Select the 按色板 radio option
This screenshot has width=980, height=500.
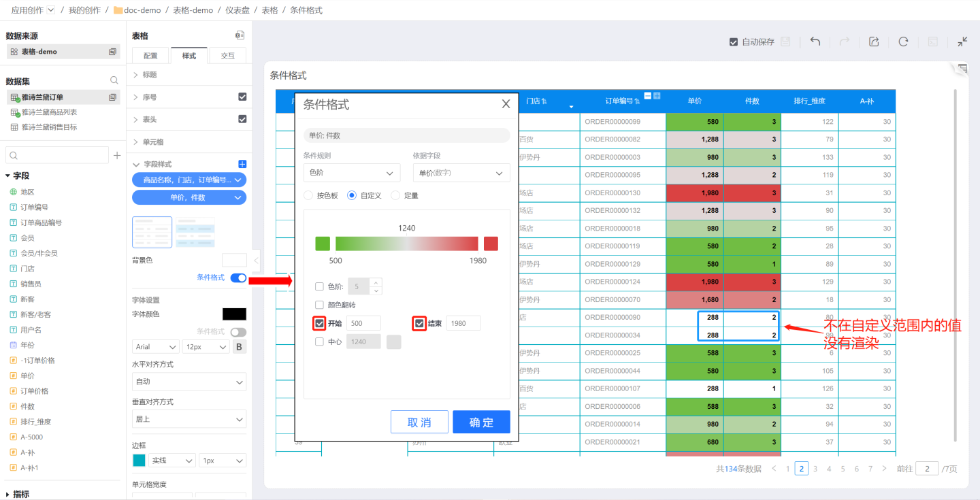pyautogui.click(x=308, y=195)
